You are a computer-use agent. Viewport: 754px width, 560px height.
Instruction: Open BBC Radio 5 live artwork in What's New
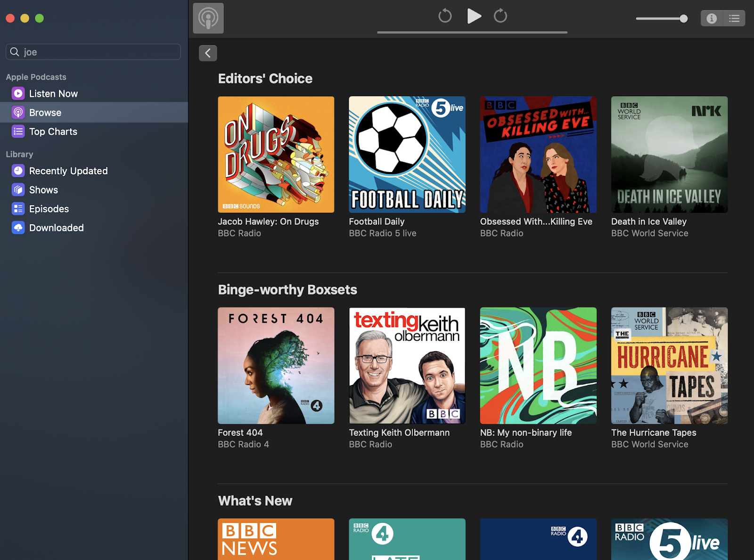pyautogui.click(x=669, y=539)
